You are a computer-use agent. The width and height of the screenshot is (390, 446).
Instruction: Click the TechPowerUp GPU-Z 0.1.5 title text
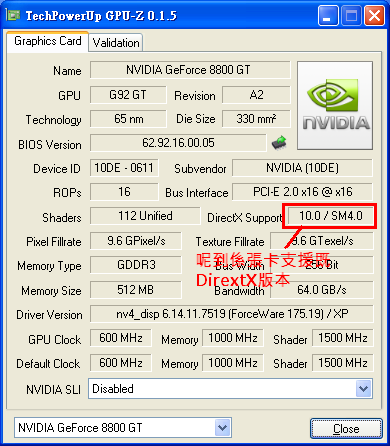point(101,15)
